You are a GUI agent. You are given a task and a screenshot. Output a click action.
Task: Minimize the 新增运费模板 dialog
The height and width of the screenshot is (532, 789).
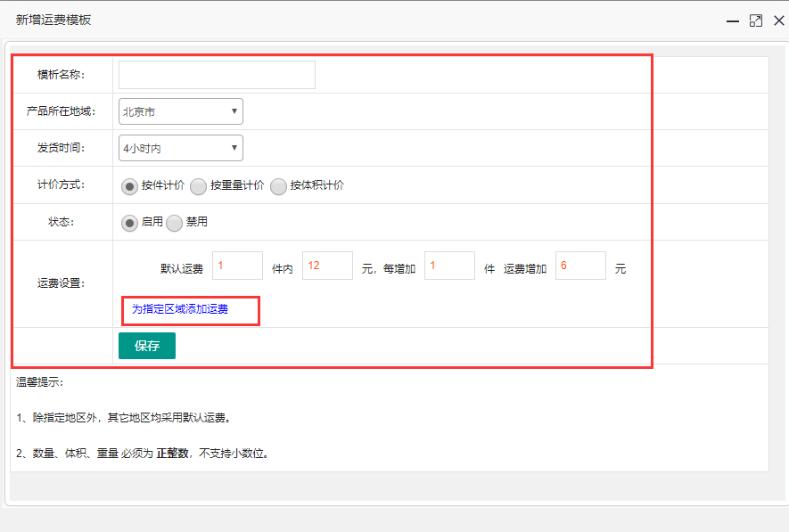pos(733,20)
